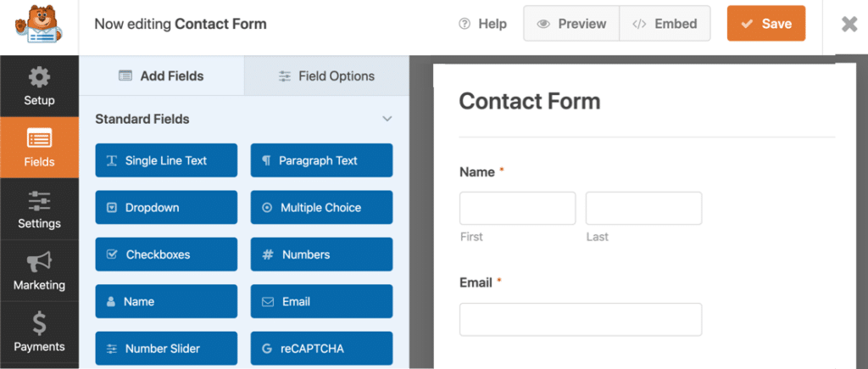Screen dimensions: 868x369
Task: Open the Setup gear panel
Action: click(x=39, y=87)
